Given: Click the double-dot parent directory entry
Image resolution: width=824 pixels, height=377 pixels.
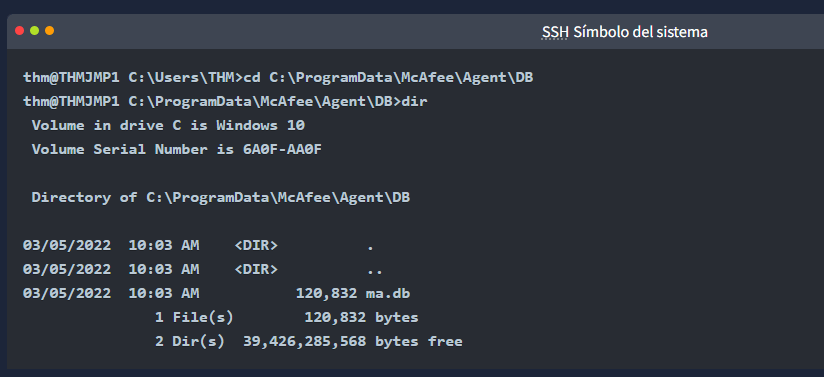Looking at the screenshot, I should tap(375, 270).
